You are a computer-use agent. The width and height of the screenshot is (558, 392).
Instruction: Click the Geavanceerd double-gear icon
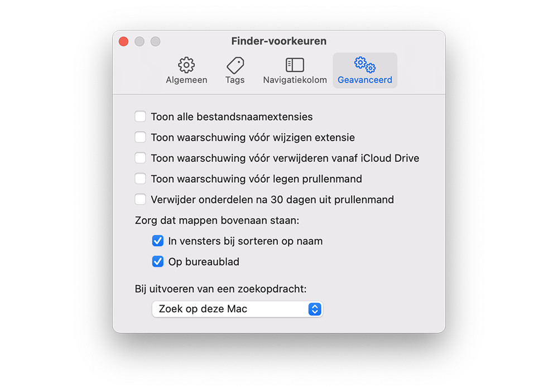(365, 64)
